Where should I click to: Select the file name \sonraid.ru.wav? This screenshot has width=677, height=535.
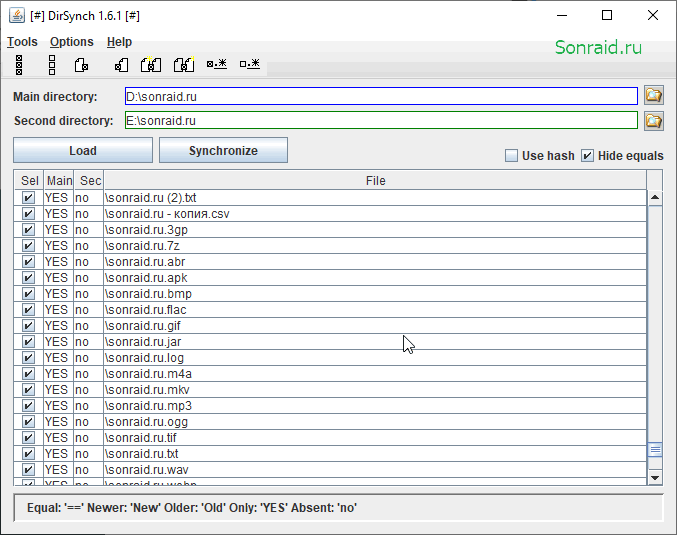[x=147, y=470]
